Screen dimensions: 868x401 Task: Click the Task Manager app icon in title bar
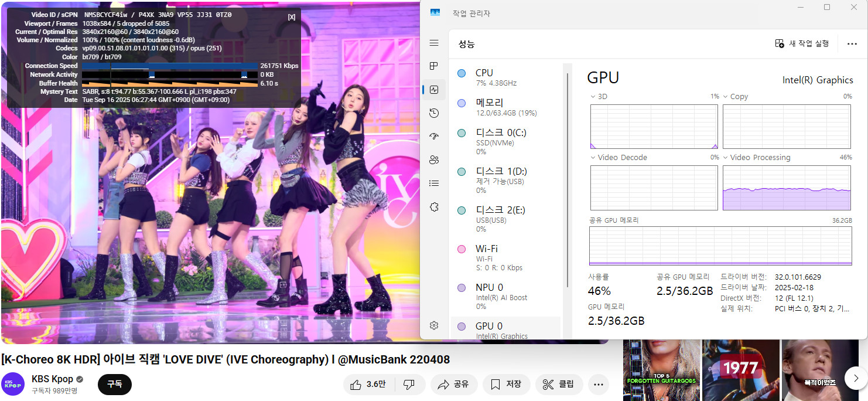click(x=435, y=12)
